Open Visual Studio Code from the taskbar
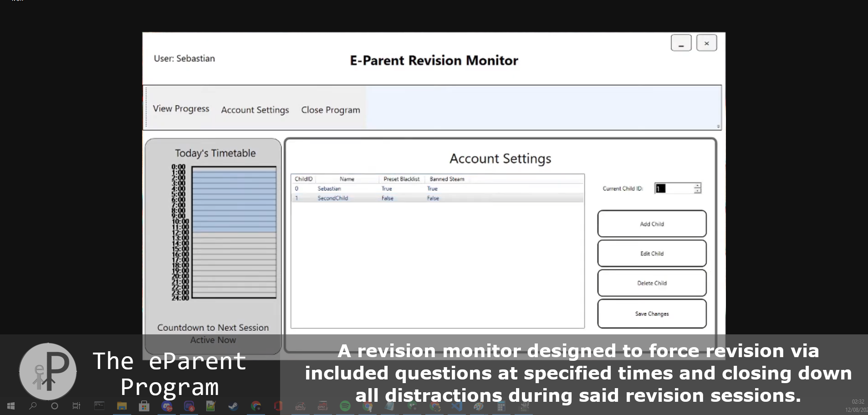Viewport: 868px width, 415px height. [457, 405]
